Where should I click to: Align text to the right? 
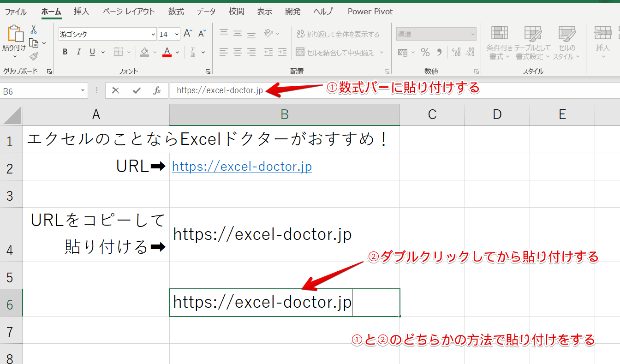tap(251, 52)
